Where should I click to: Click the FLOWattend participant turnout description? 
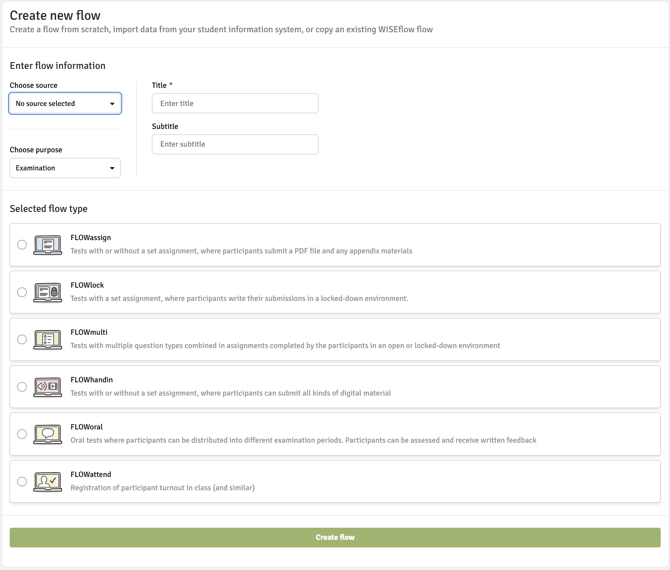point(162,488)
